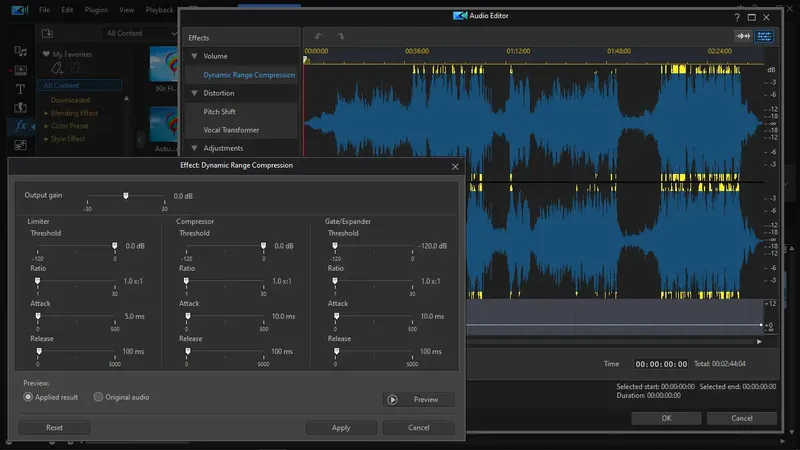Open the Plugins menu
Image resolution: width=800 pixels, height=450 pixels.
(97, 10)
